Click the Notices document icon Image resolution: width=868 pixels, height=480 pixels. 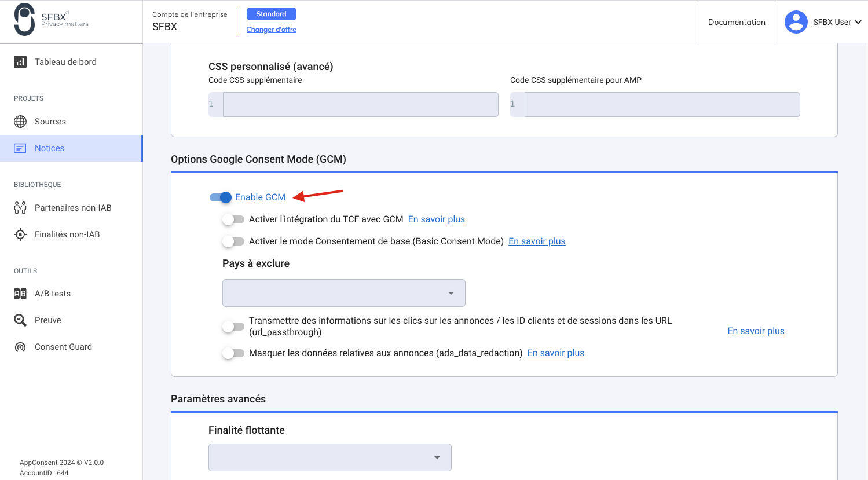click(x=21, y=148)
